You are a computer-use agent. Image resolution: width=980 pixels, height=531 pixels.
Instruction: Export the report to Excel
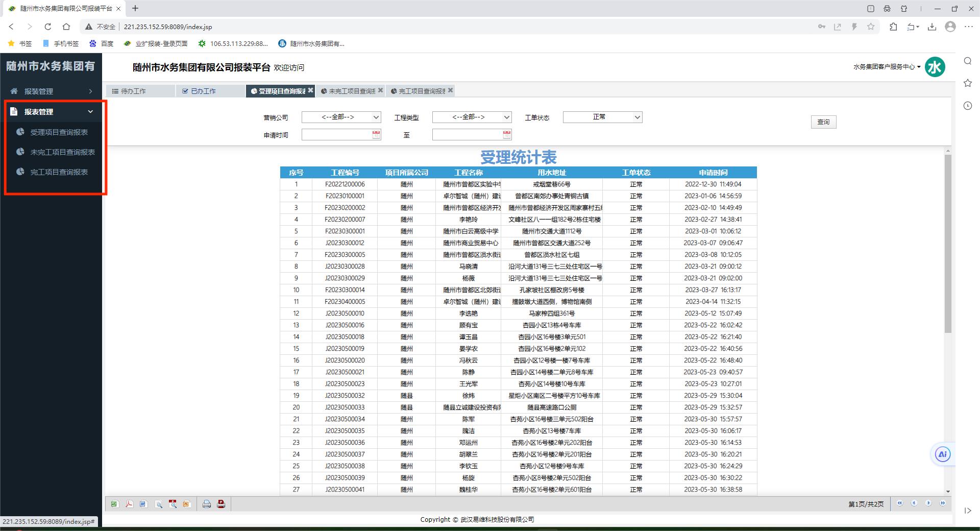(114, 504)
